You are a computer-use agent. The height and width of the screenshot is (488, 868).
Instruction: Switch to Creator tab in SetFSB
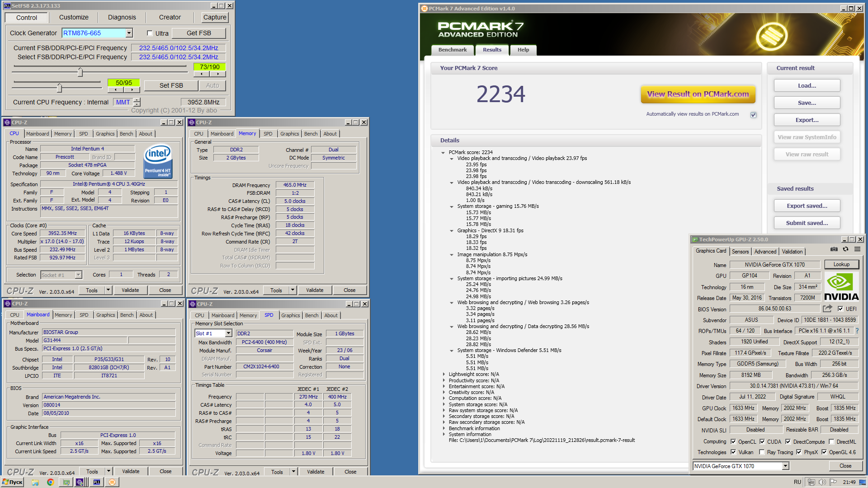170,17
